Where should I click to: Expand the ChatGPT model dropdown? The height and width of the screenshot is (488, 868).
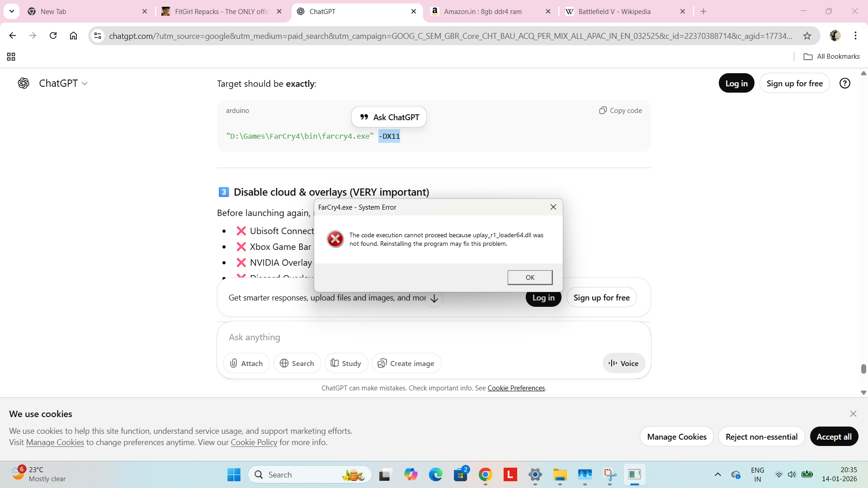63,83
